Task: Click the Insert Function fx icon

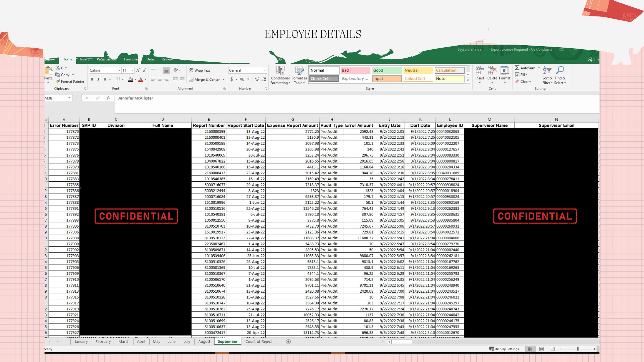Action: 108,98
